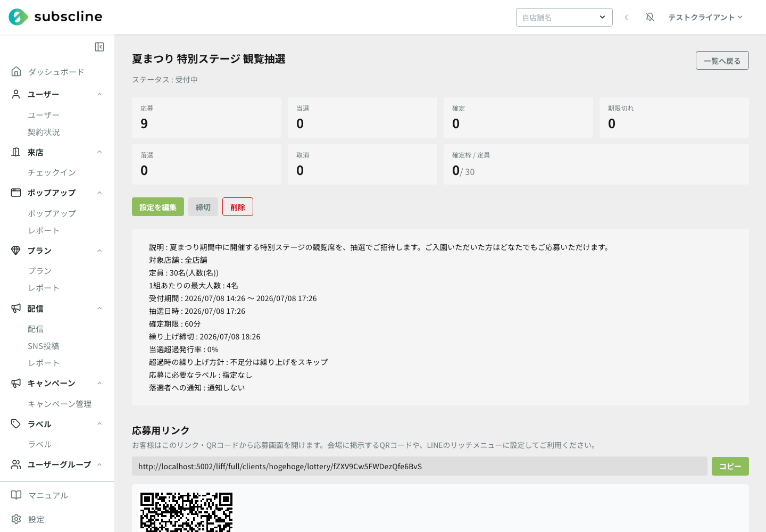Go to ダッシュボード in sidebar
The image size is (766, 532).
[x=56, y=72]
